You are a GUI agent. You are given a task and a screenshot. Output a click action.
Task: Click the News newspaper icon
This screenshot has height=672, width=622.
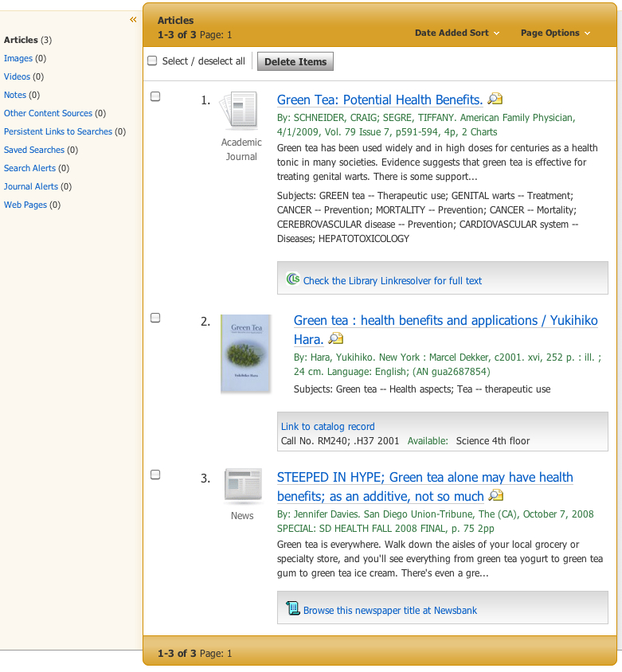(x=242, y=486)
